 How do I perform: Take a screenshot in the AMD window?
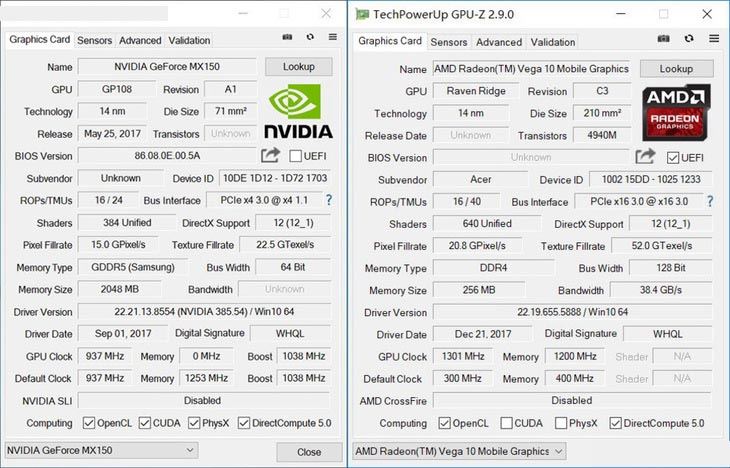pos(663,38)
